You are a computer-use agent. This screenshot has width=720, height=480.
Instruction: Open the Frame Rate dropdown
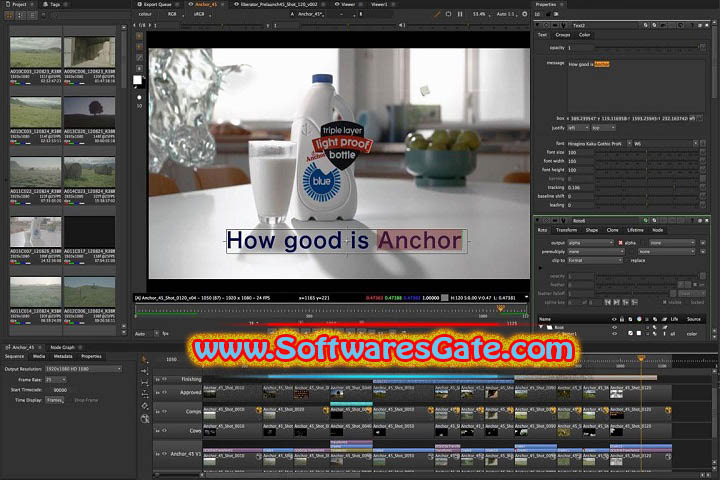click(56, 380)
